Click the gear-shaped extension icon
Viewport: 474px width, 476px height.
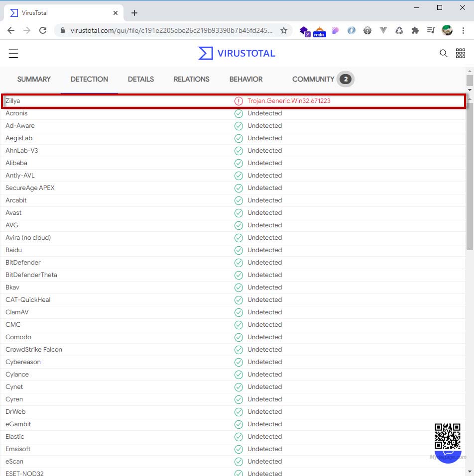pyautogui.click(x=367, y=30)
